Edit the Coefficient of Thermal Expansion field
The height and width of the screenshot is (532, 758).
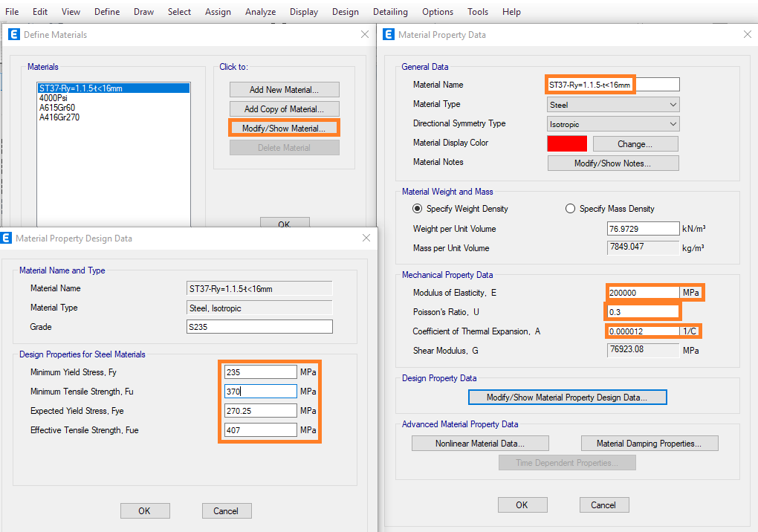point(643,331)
